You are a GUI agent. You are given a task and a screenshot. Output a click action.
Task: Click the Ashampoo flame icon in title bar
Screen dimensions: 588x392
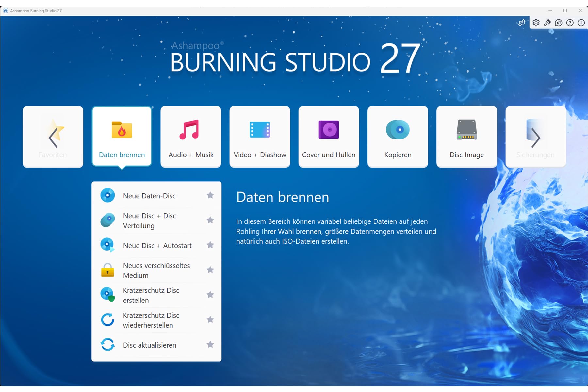click(6, 11)
